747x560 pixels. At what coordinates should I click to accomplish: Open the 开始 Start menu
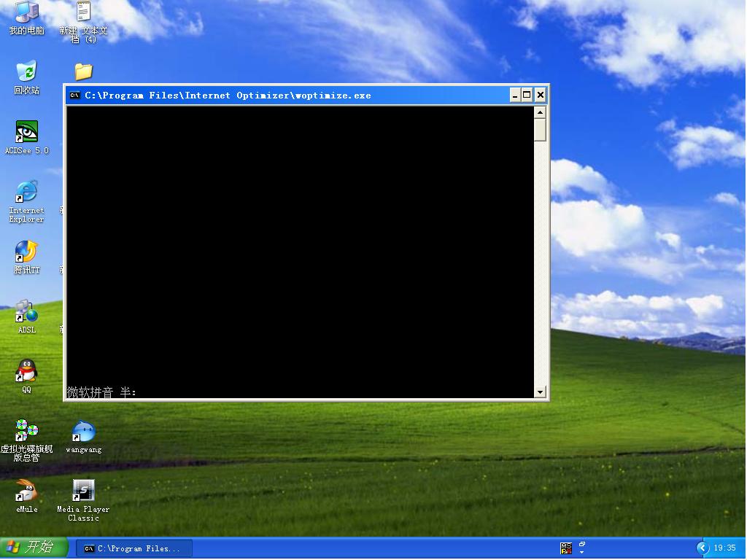coord(34,548)
